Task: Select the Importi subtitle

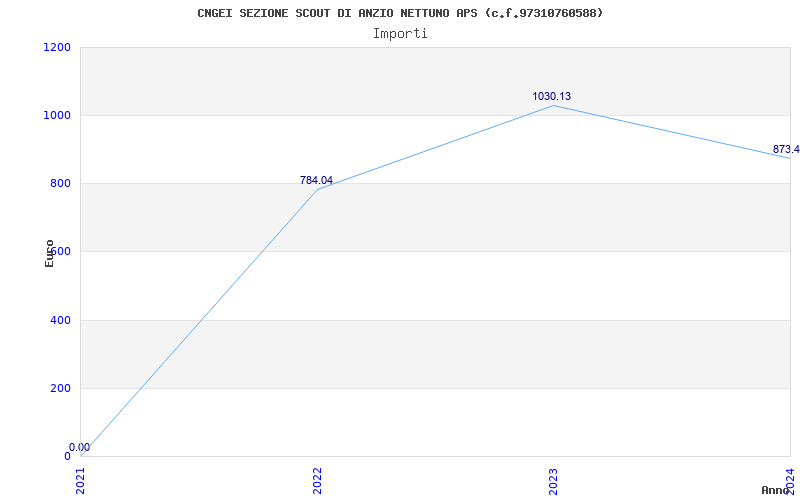Action: [400, 34]
